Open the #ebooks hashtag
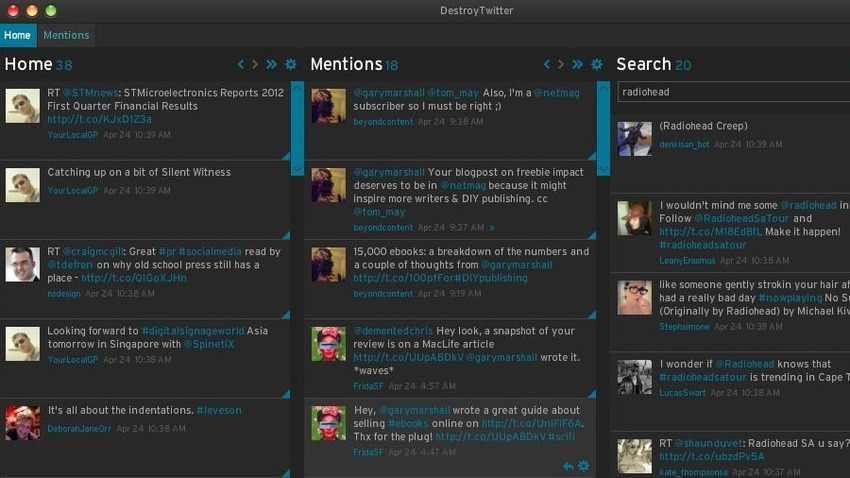 (x=408, y=424)
